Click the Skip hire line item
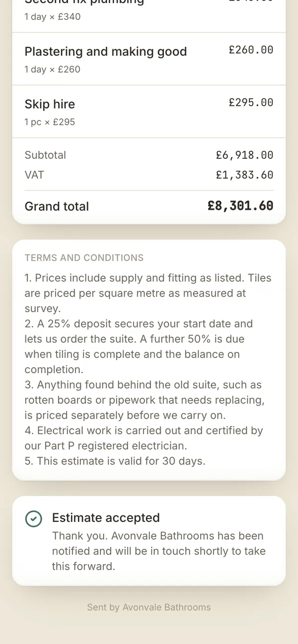Viewport: 298px width, 644px height. pyautogui.click(x=149, y=112)
